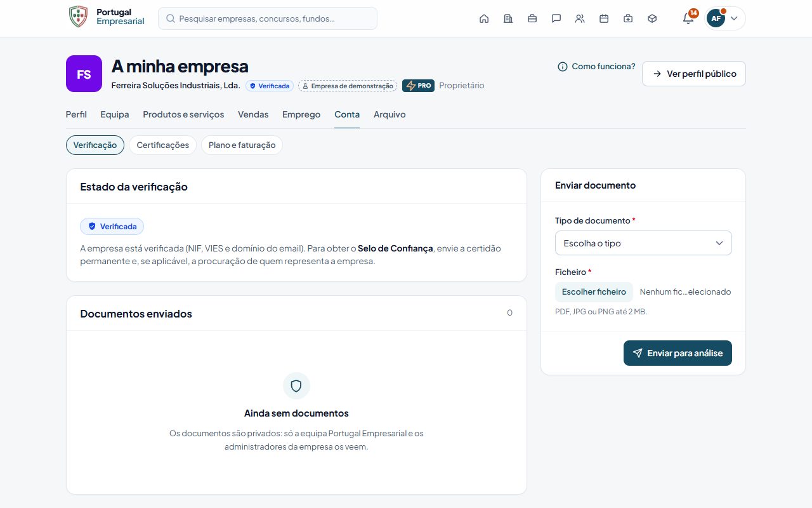Click Ver perfil público button
The image size is (812, 508).
[x=694, y=74]
